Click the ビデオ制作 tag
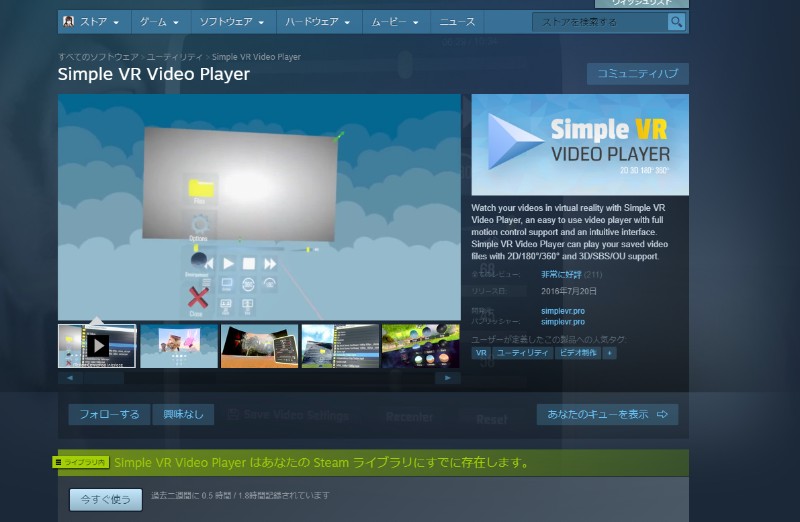Screen dimensions: 800x522 tap(578, 353)
